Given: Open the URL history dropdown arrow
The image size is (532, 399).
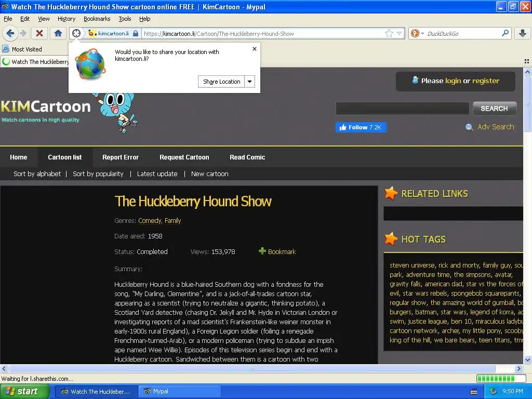Looking at the screenshot, I should coord(400,33).
